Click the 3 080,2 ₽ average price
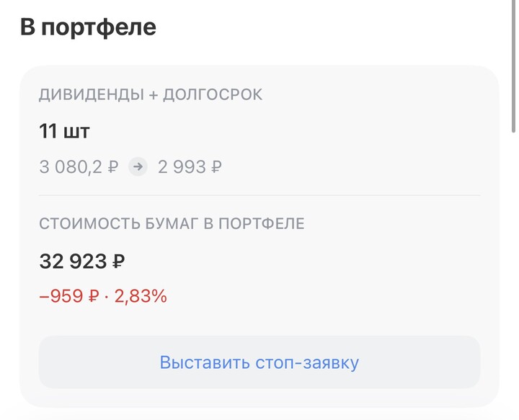 tap(79, 167)
